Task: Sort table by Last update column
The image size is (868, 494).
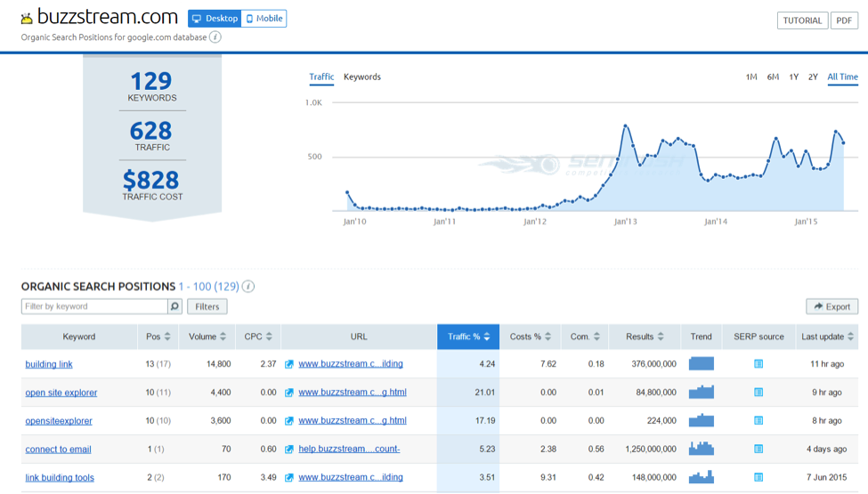Action: coord(827,336)
